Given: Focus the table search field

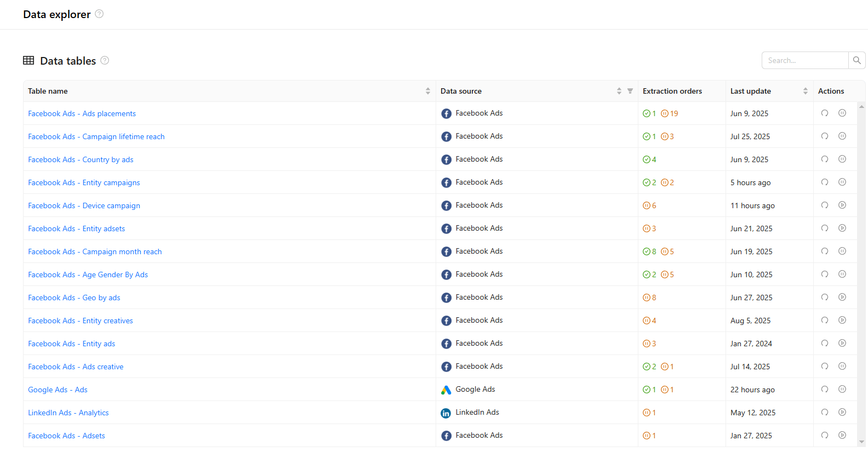Looking at the screenshot, I should [x=805, y=60].
